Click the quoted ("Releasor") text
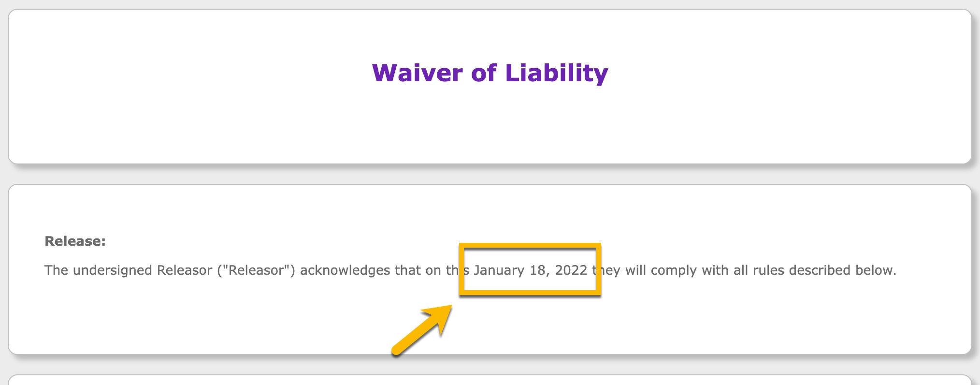Screen dimensions: 980x385 tap(256, 270)
